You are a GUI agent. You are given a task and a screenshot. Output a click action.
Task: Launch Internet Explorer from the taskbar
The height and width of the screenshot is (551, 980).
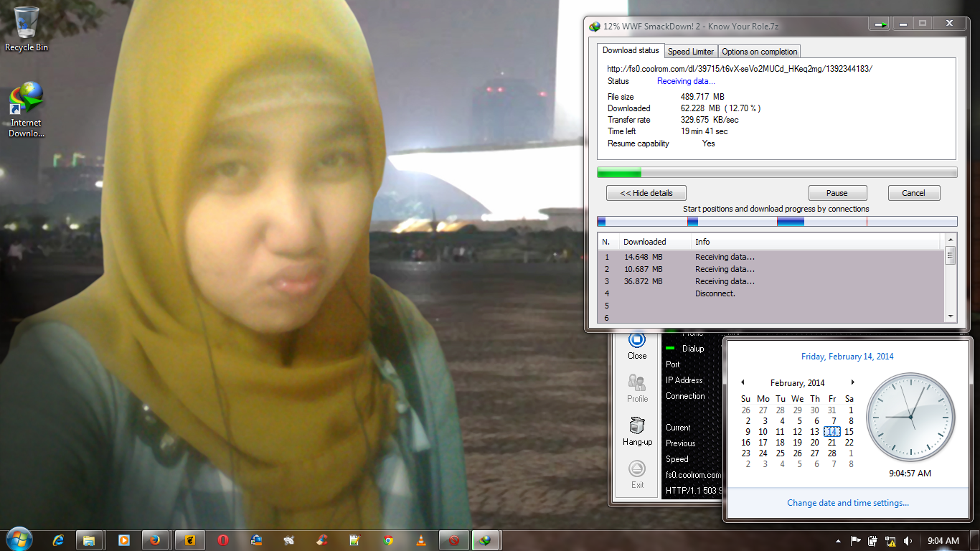[59, 540]
